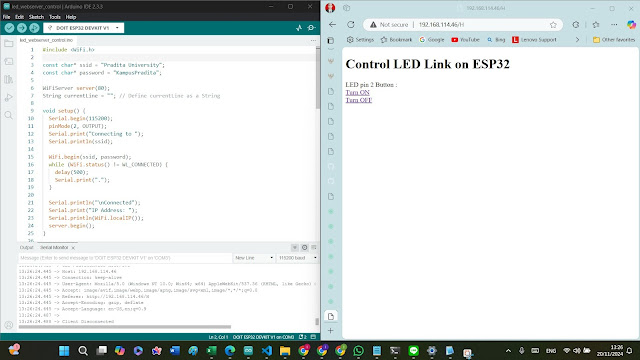Viewport: 640px width, 360px height.
Task: Open the File menu in Arduino IDE
Action: (7, 17)
